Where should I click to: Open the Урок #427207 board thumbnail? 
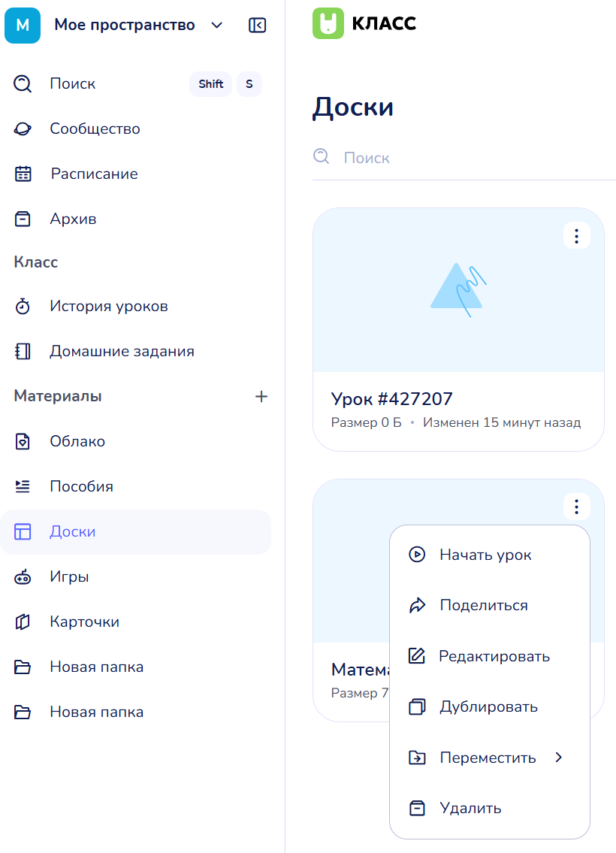pos(458,291)
